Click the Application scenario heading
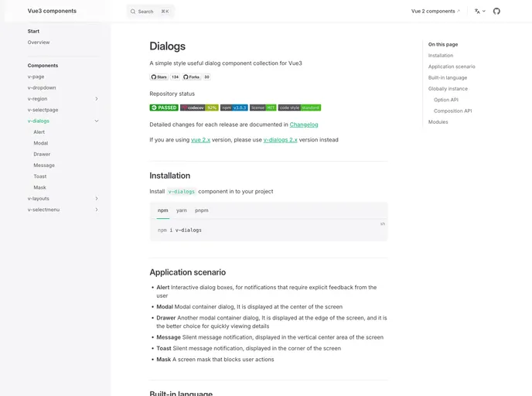Image resolution: width=532 pixels, height=396 pixels. pyautogui.click(x=188, y=272)
